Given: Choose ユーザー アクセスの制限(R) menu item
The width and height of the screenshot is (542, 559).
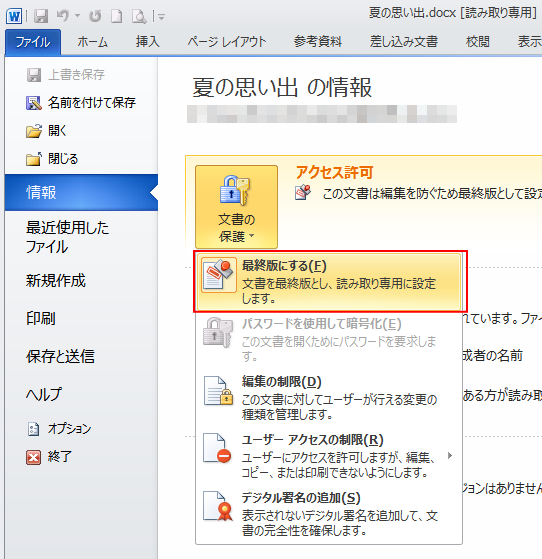Looking at the screenshot, I should [329, 456].
